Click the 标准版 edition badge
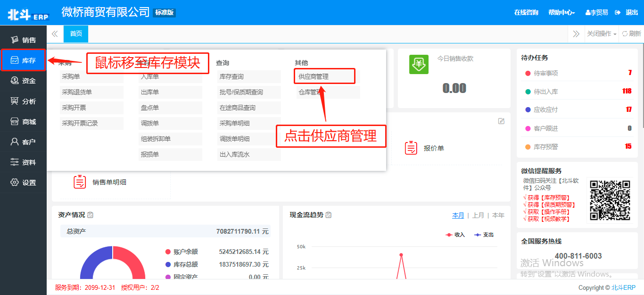This screenshot has width=644, height=295. tap(164, 13)
